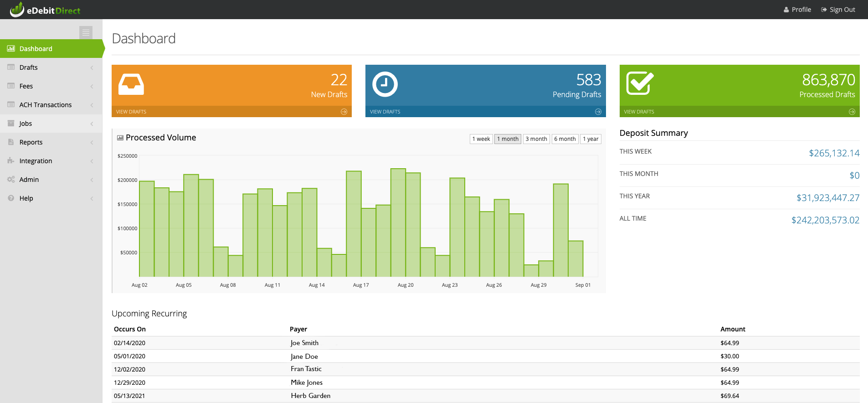Open ACH Transactions in the sidebar

(46, 105)
